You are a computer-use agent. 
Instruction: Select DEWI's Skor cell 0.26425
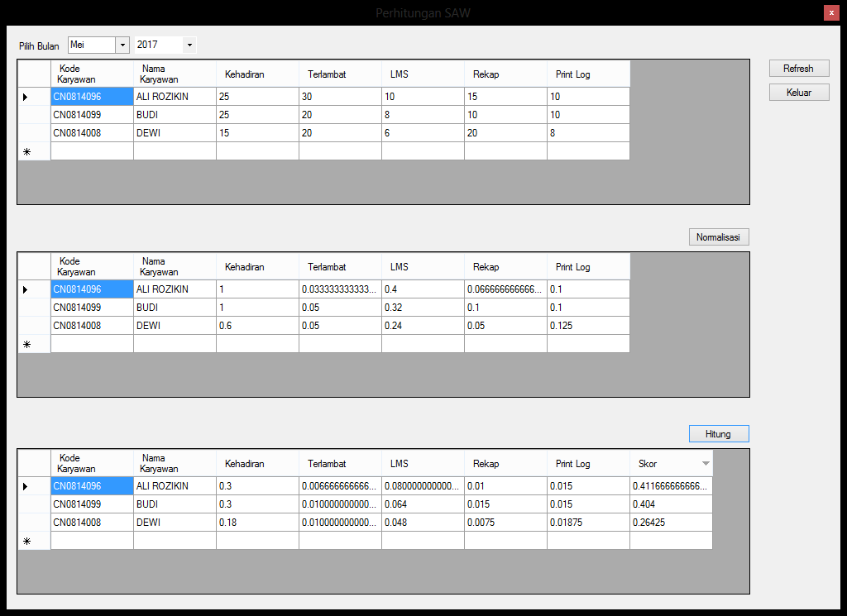670,523
